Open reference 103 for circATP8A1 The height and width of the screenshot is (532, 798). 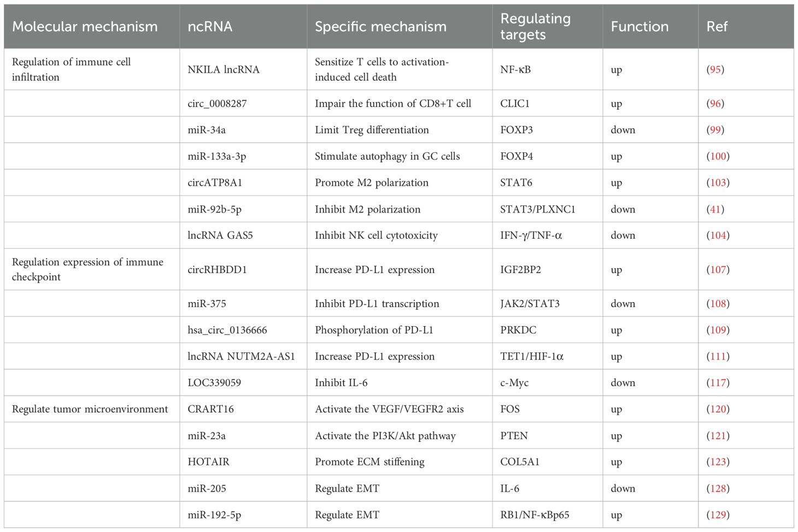[718, 182]
